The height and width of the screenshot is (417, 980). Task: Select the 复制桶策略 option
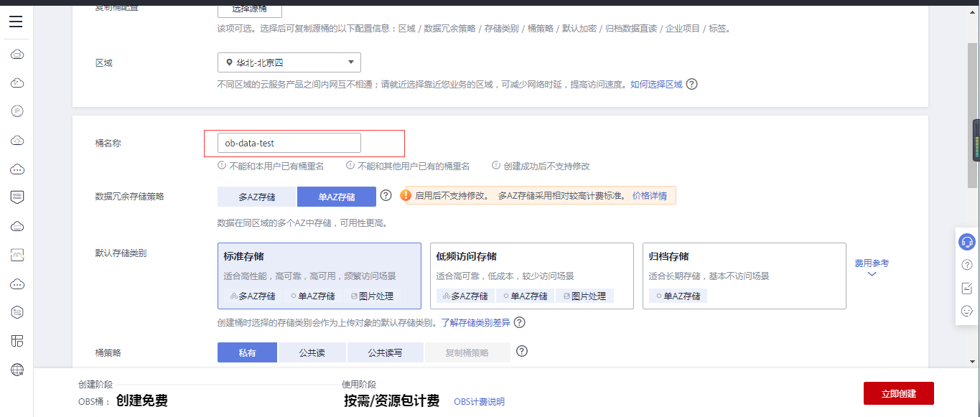(x=467, y=352)
